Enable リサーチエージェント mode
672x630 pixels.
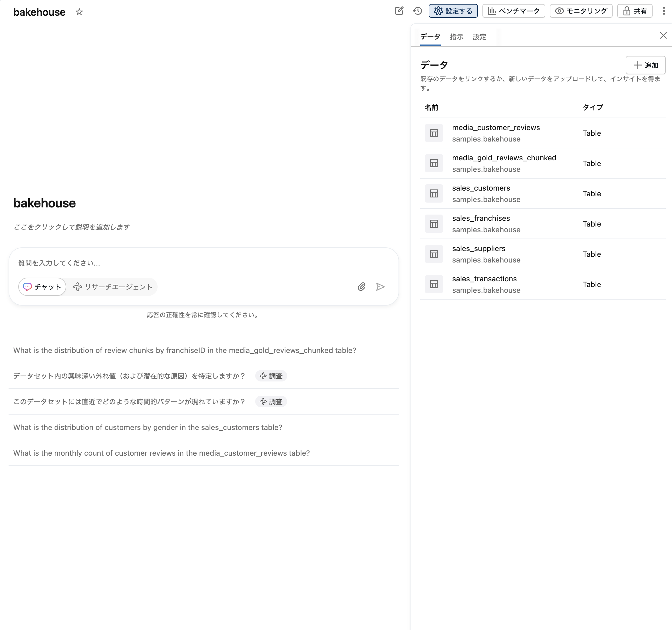[112, 286]
